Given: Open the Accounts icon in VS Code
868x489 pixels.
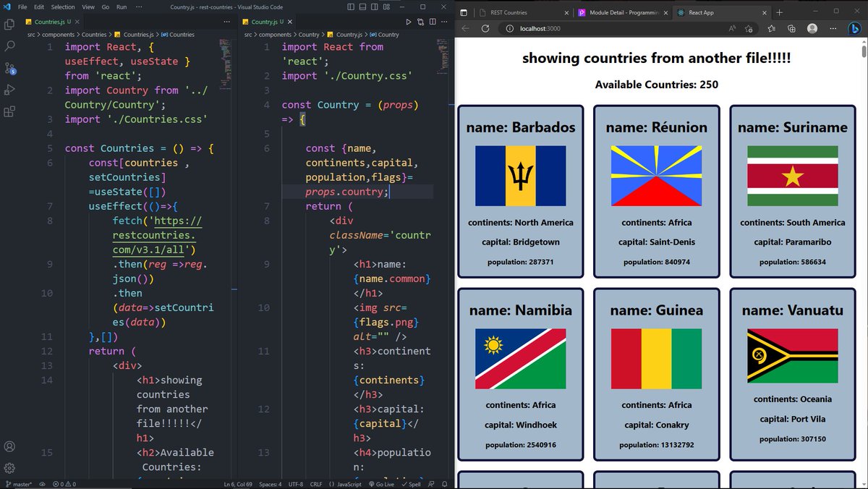Looking at the screenshot, I should (x=9, y=447).
